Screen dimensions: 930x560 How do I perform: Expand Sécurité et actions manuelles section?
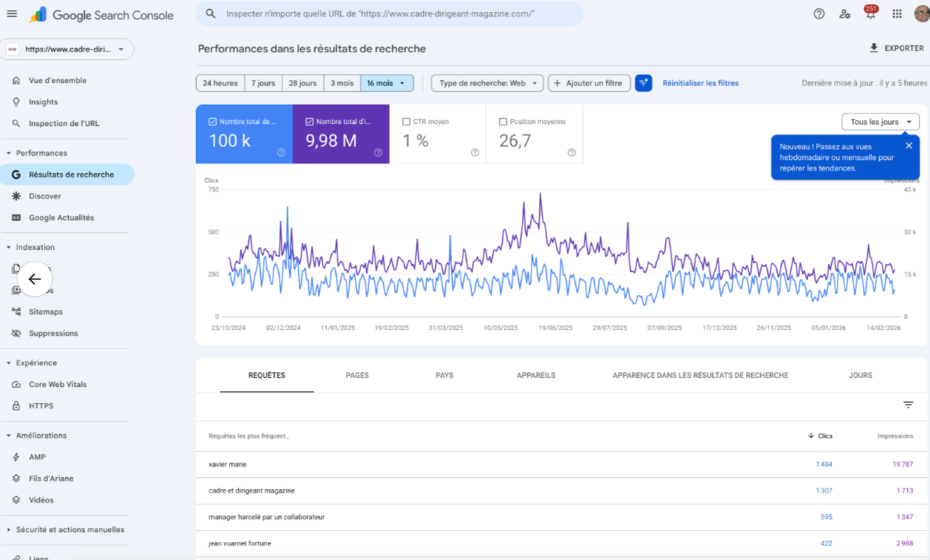point(65,530)
